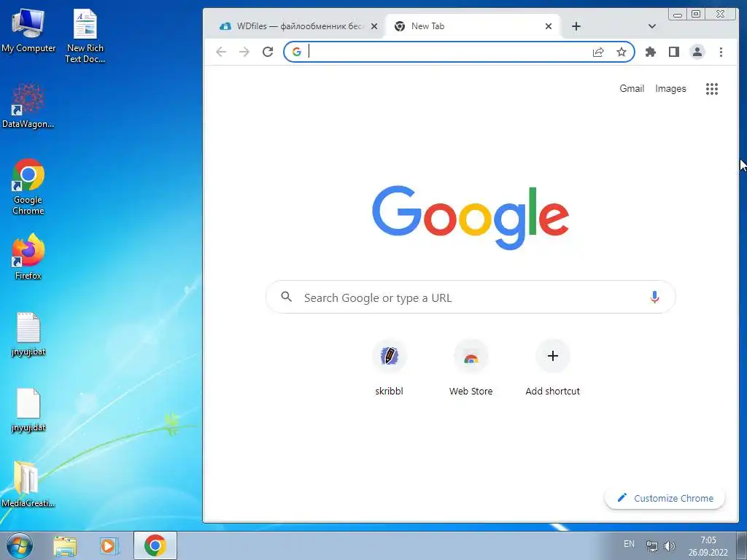The image size is (747, 560).
Task: Open the skribbl shortcut
Action: coord(390,367)
